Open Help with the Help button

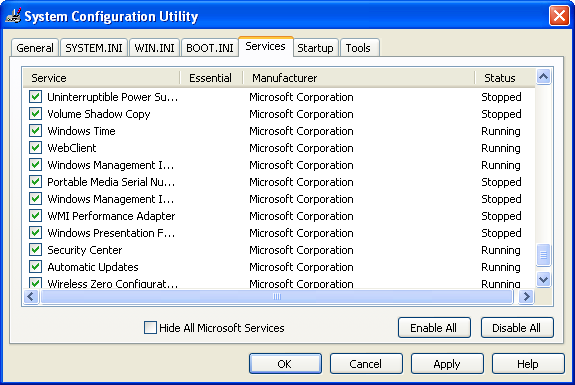pos(528,363)
